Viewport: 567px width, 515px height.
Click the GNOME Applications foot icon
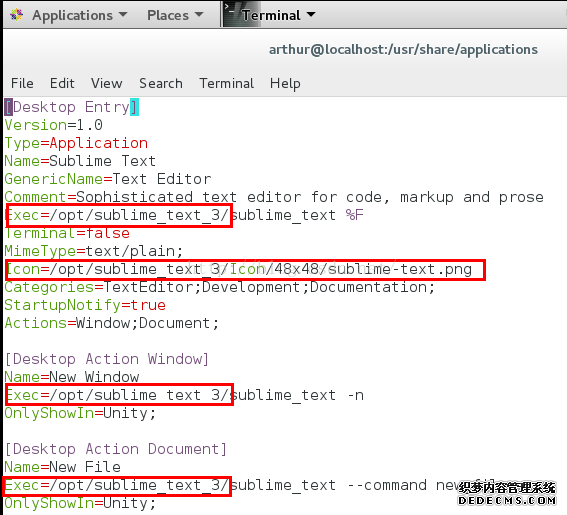click(17, 15)
